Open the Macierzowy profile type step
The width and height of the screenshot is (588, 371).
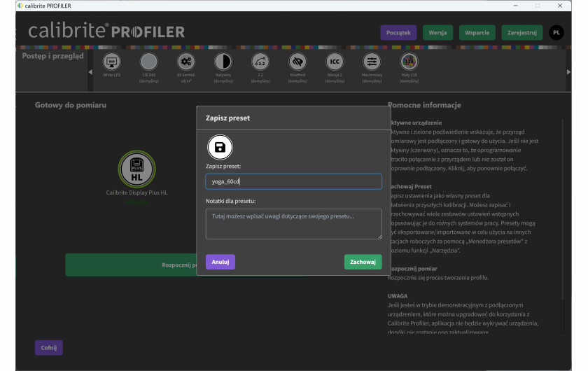(x=372, y=62)
